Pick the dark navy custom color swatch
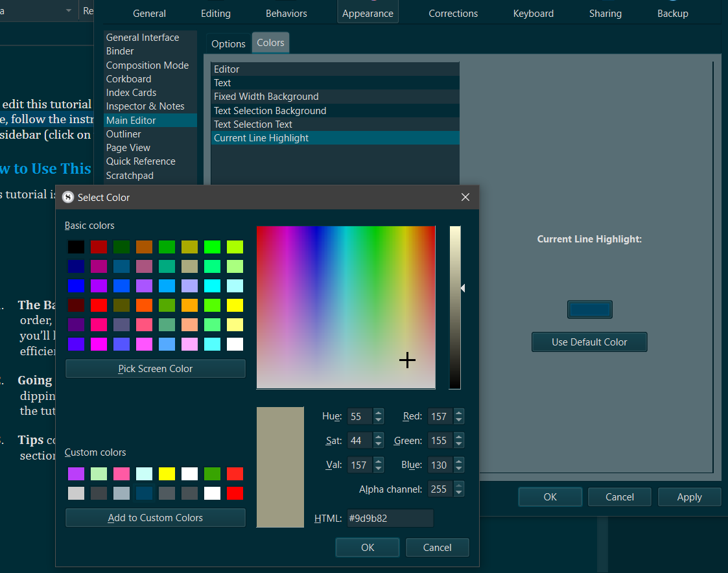This screenshot has height=573, width=728. click(144, 493)
